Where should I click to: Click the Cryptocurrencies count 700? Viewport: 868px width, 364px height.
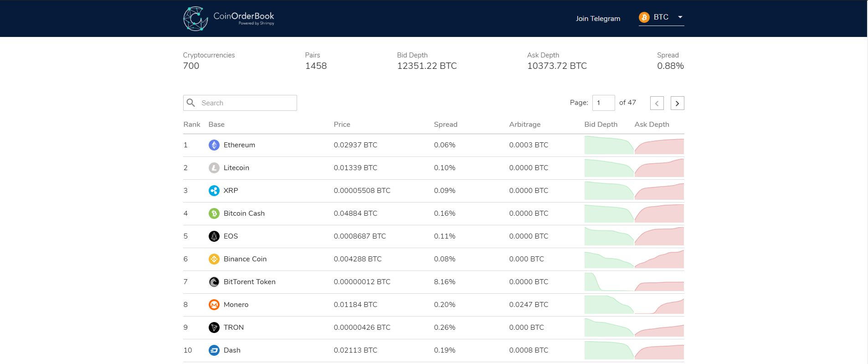tap(191, 66)
